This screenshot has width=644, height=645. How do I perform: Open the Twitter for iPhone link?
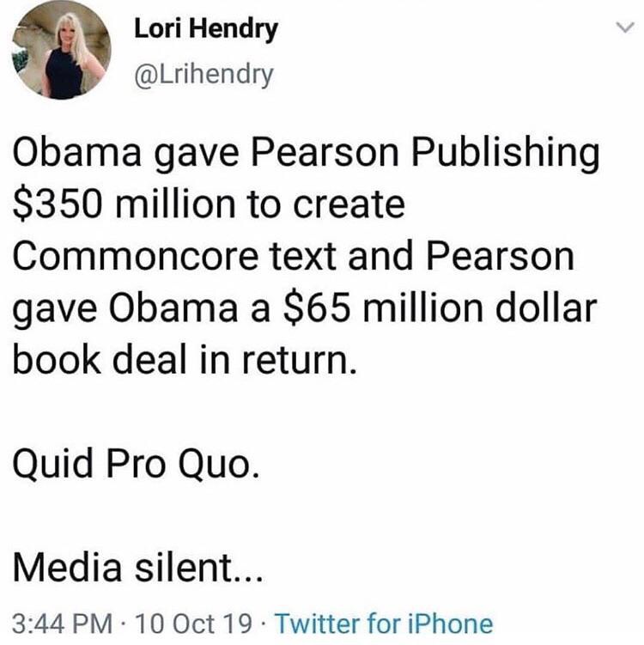[x=384, y=624]
